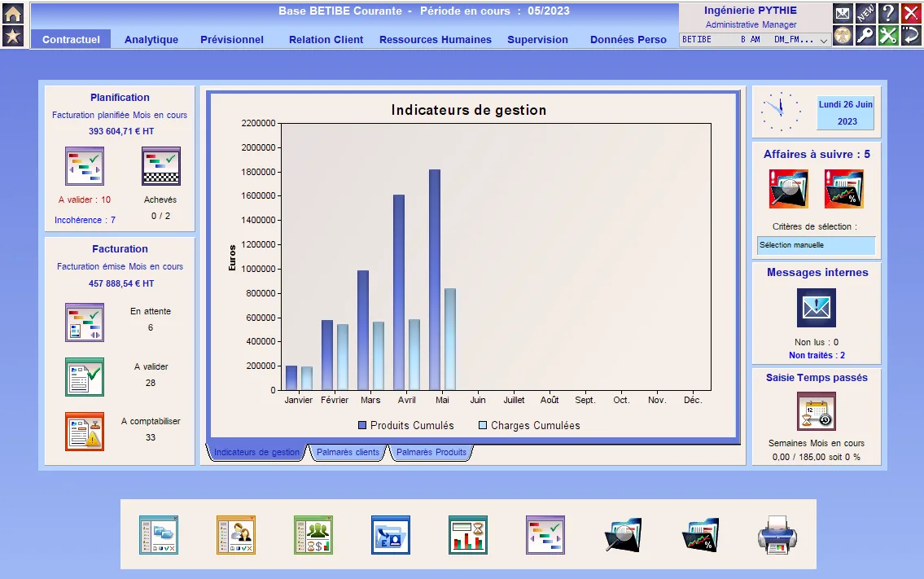Viewport: 924px width, 579px height.
Task: Open the Messages internes envelope icon
Action: pyautogui.click(x=817, y=308)
